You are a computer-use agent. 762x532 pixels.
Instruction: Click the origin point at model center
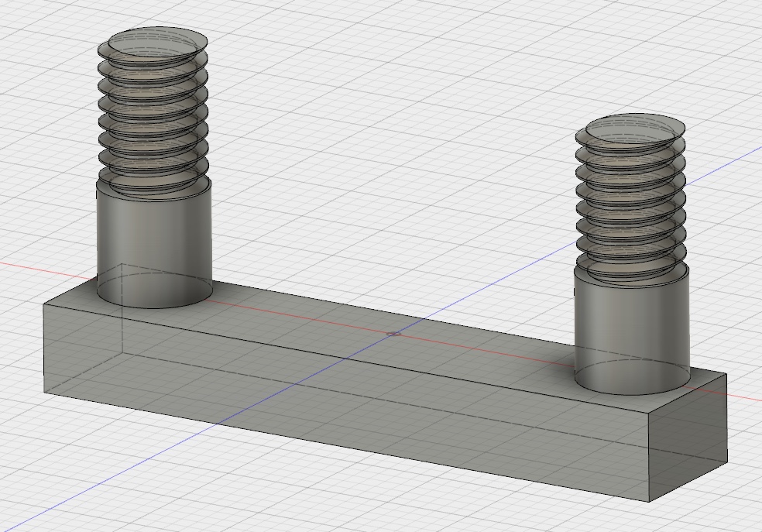[x=393, y=332]
